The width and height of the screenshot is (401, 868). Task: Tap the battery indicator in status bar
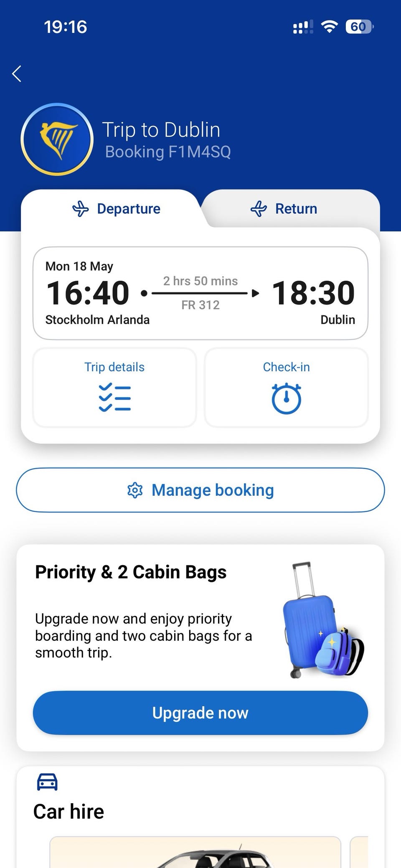[x=359, y=27]
